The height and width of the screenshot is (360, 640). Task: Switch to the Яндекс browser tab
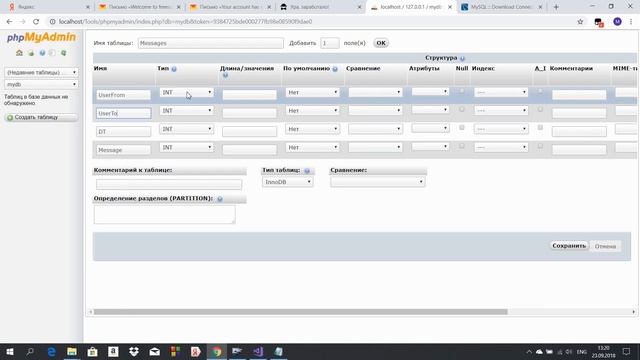coord(48,7)
